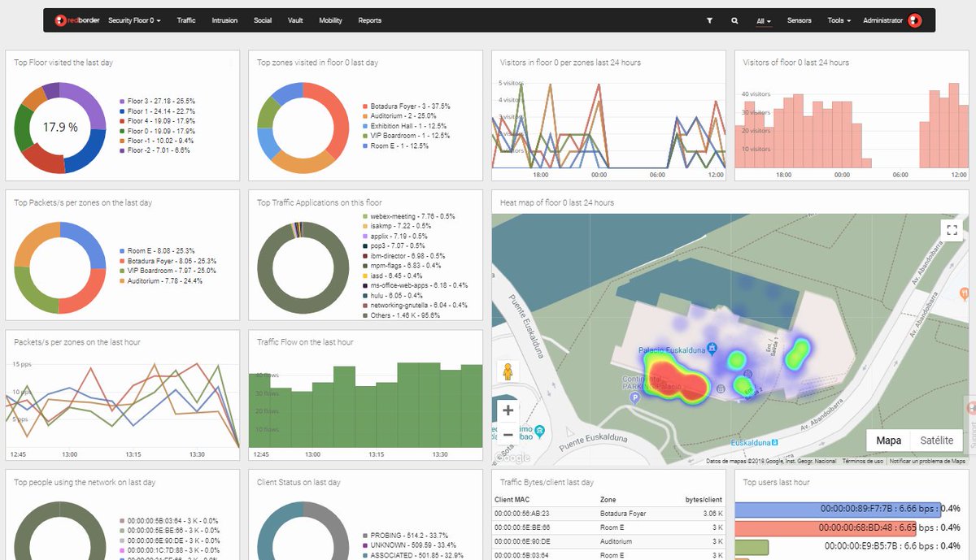Open the Sensors link
Viewport: 976px width, 560px height.
click(x=800, y=20)
